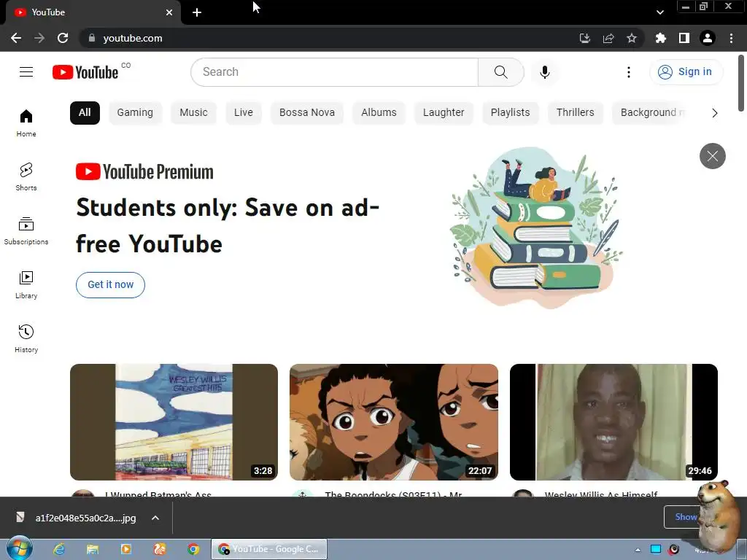This screenshot has height=560, width=747.
Task: Expand download options for jpg file
Action: 155,518
